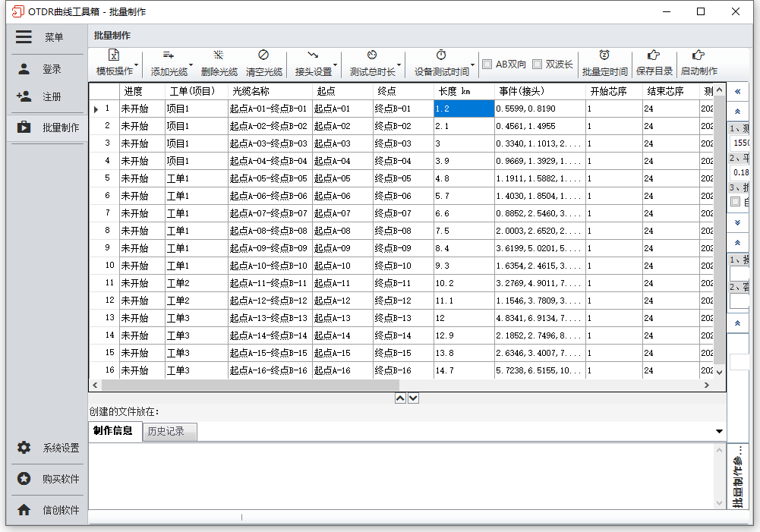Click the 清空光缆 clear cables icon
This screenshot has height=532, width=760.
(x=263, y=55)
